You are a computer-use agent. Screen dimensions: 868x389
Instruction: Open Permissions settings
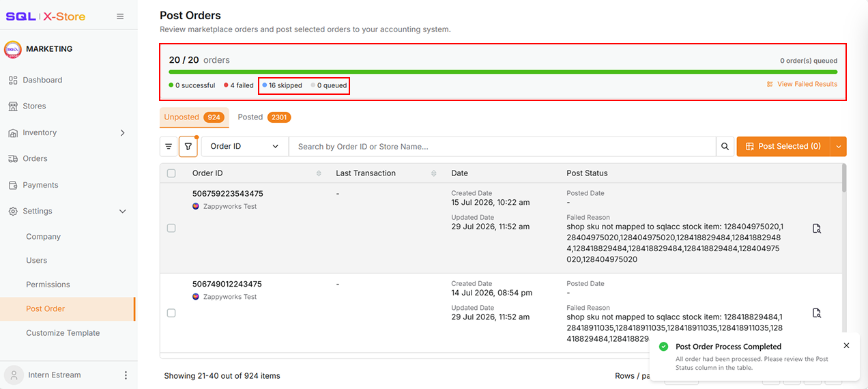pyautogui.click(x=48, y=285)
